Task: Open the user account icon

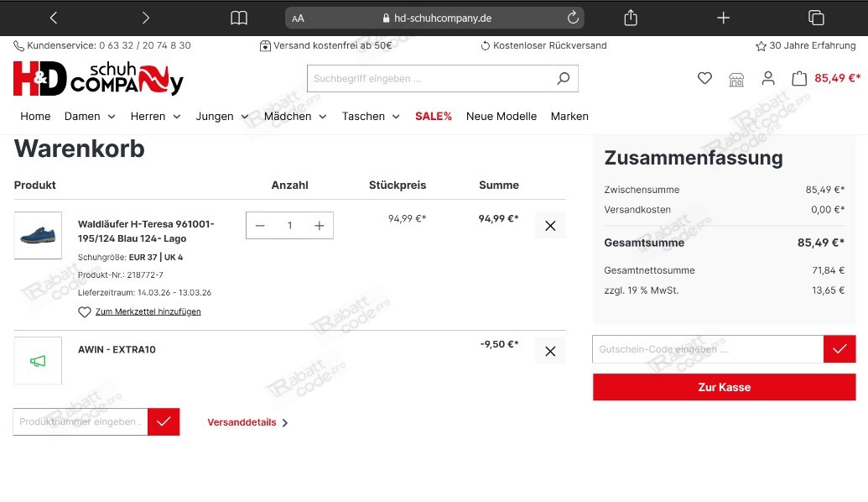Action: click(x=768, y=77)
